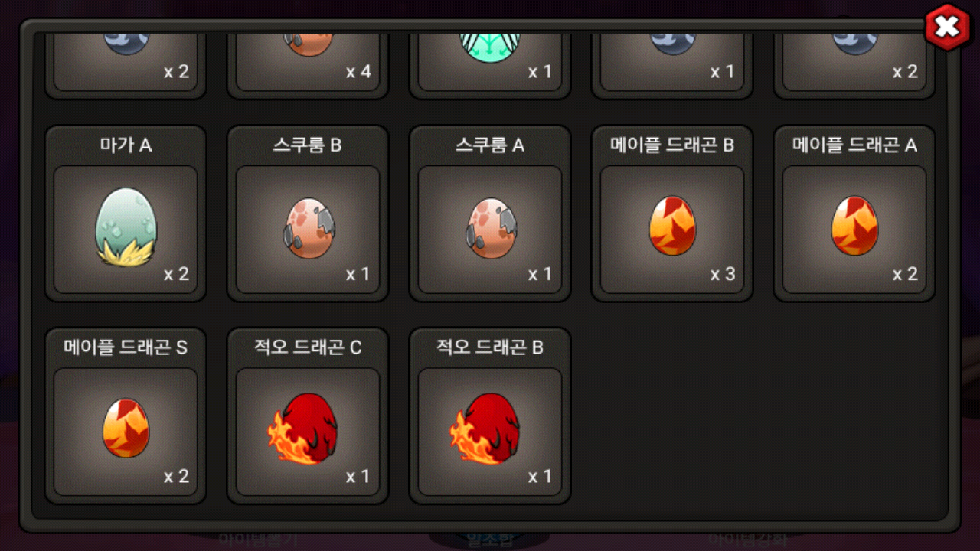Click the 메이플 드래곤 A title text
The height and width of the screenshot is (551, 980).
tap(854, 145)
